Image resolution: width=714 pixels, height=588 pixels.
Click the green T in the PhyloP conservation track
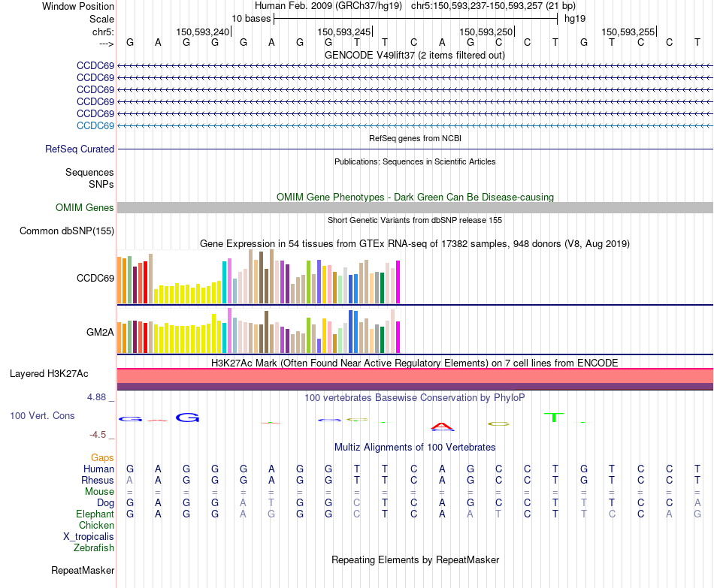(x=554, y=417)
